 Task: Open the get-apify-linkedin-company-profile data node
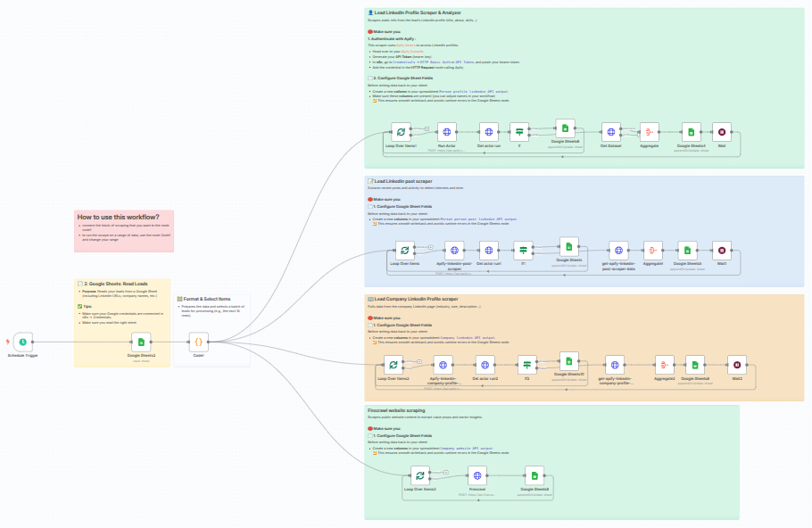pos(615,365)
